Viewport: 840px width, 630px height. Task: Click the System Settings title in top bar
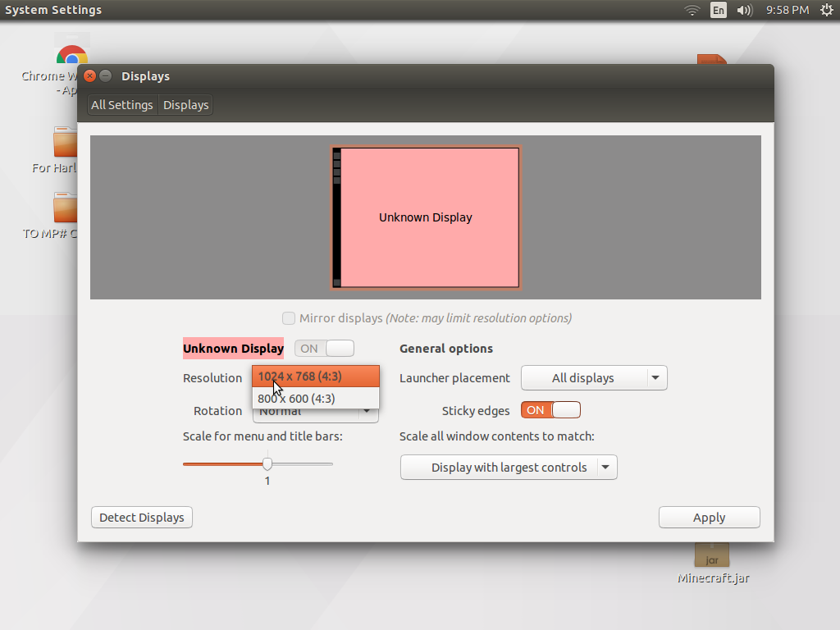pyautogui.click(x=53, y=10)
